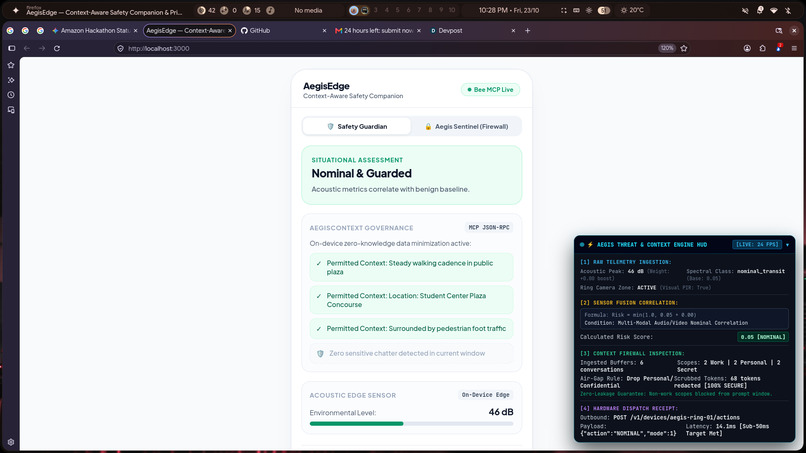Click the site shield icon in address bar
Screen dimensions: 806x453
point(120,48)
